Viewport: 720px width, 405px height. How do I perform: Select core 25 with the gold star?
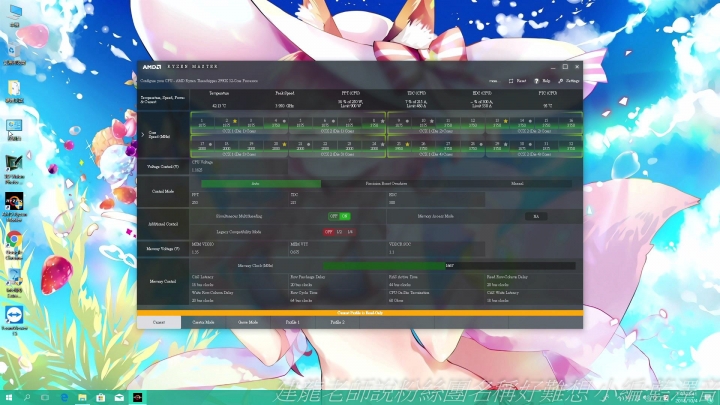click(399, 146)
